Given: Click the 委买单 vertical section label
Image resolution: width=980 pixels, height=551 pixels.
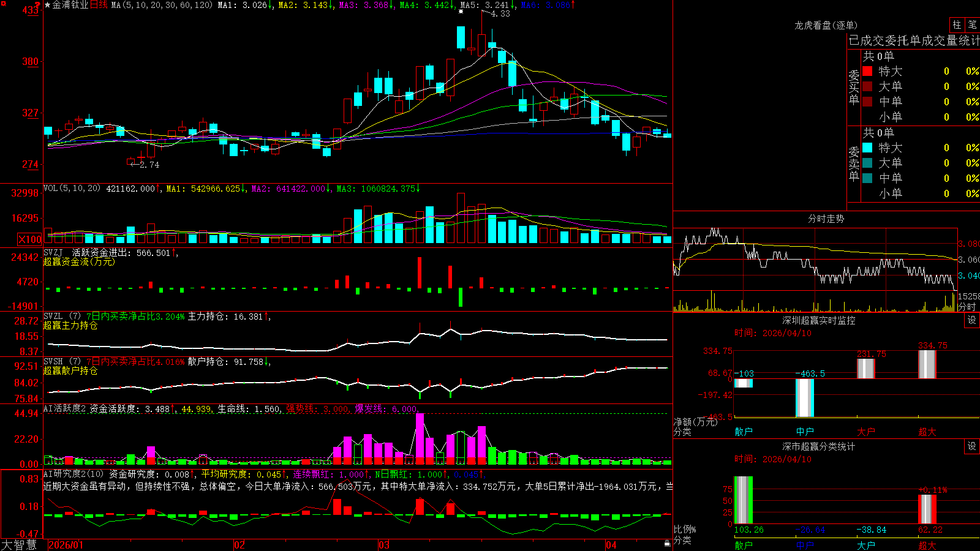Looking at the screenshot, I should click(854, 86).
